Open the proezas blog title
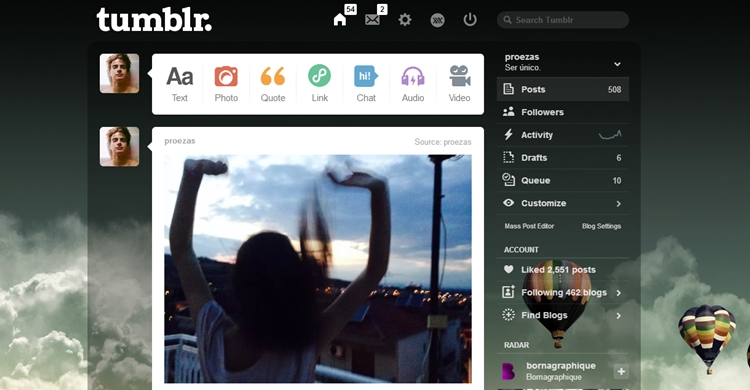Viewport: 750px width, 390px height. [x=522, y=57]
